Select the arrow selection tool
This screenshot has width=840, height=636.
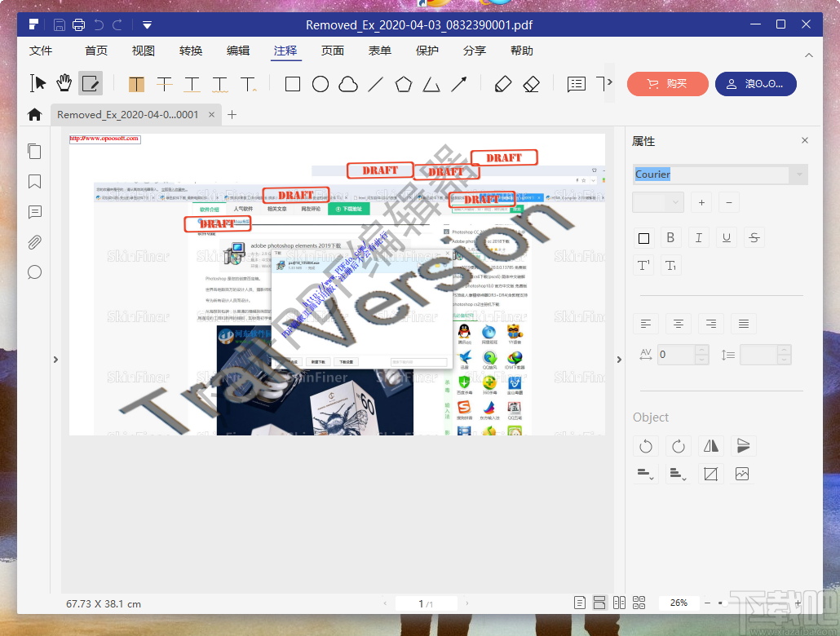[38, 84]
